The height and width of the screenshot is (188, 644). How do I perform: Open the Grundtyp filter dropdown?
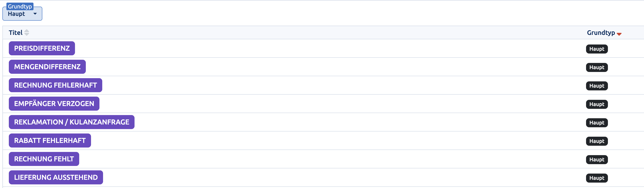(x=22, y=14)
